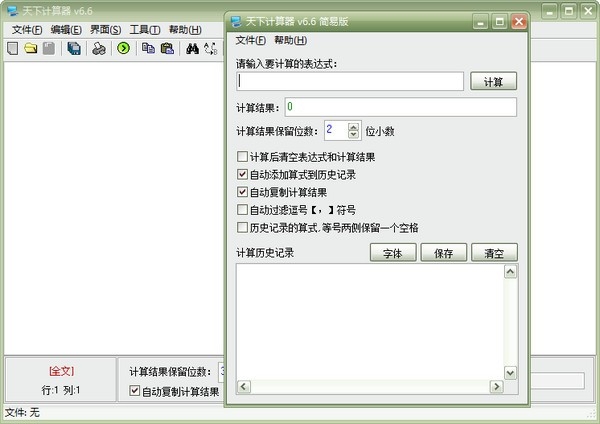This screenshot has height=424, width=600.
Task: Click history list scroll up arrow
Action: pos(510,272)
